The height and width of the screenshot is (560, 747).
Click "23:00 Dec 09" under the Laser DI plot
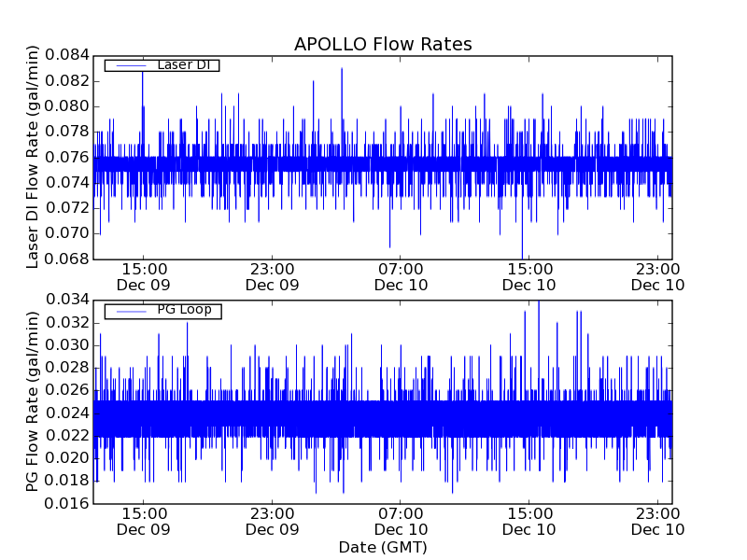click(x=272, y=277)
